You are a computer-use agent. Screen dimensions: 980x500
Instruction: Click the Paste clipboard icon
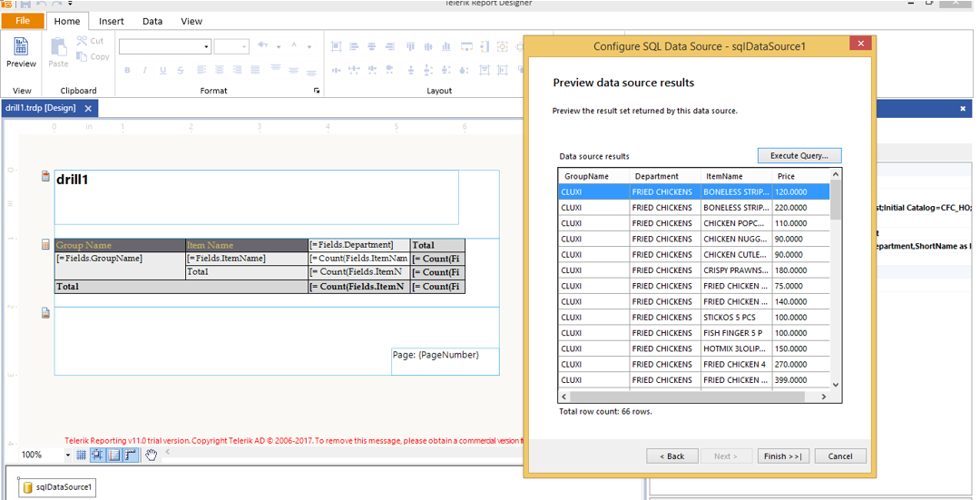click(58, 47)
